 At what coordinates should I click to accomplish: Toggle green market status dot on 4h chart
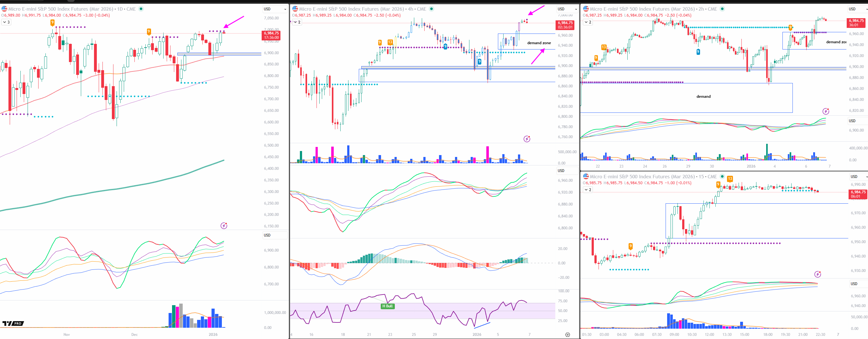pyautogui.click(x=431, y=9)
